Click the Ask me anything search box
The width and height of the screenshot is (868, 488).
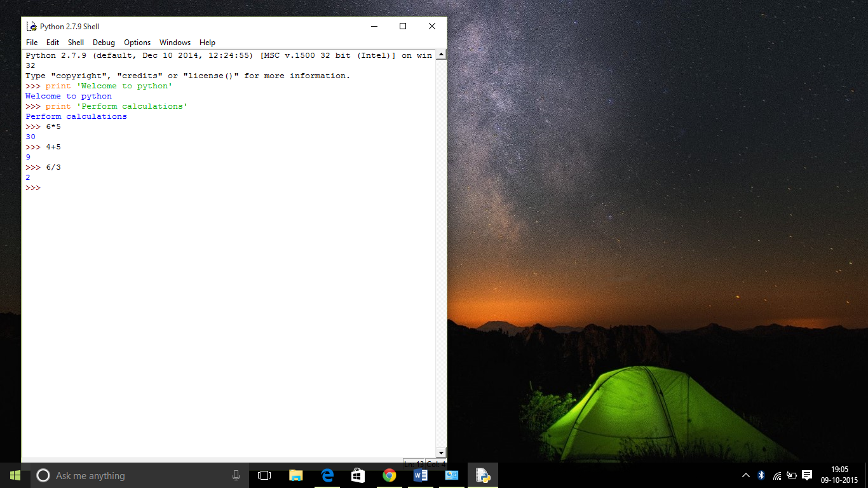[139, 475]
